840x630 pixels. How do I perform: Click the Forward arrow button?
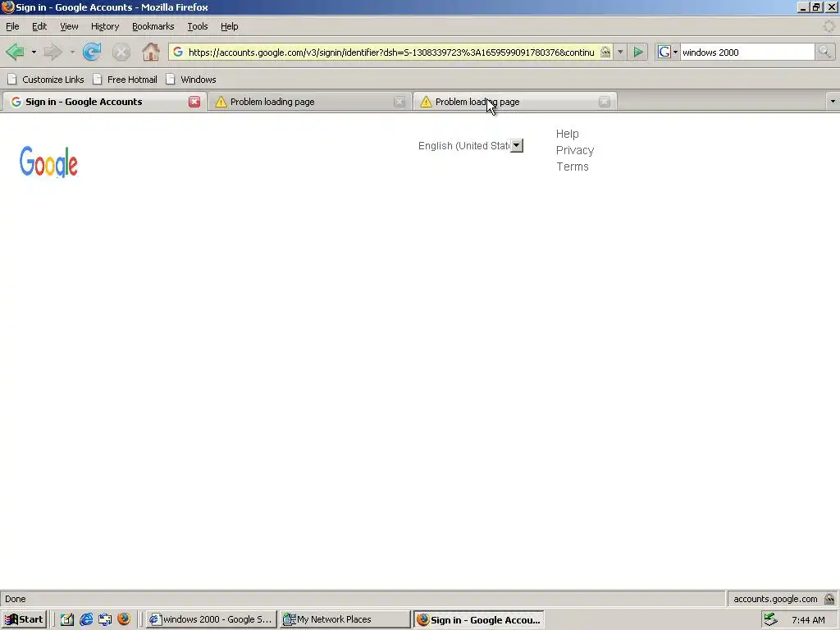[52, 52]
